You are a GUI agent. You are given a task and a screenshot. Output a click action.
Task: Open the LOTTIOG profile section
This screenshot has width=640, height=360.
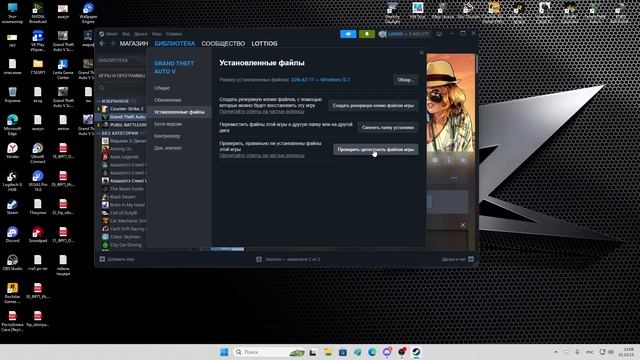point(264,43)
